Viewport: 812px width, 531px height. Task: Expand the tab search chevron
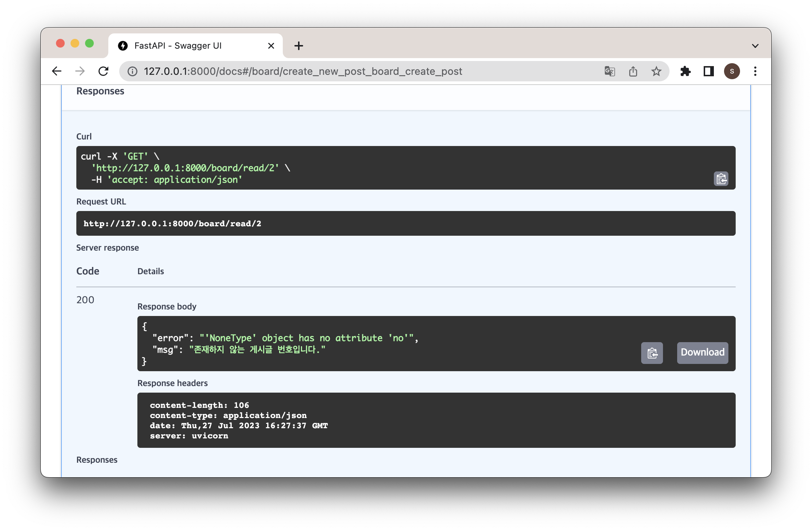[755, 46]
